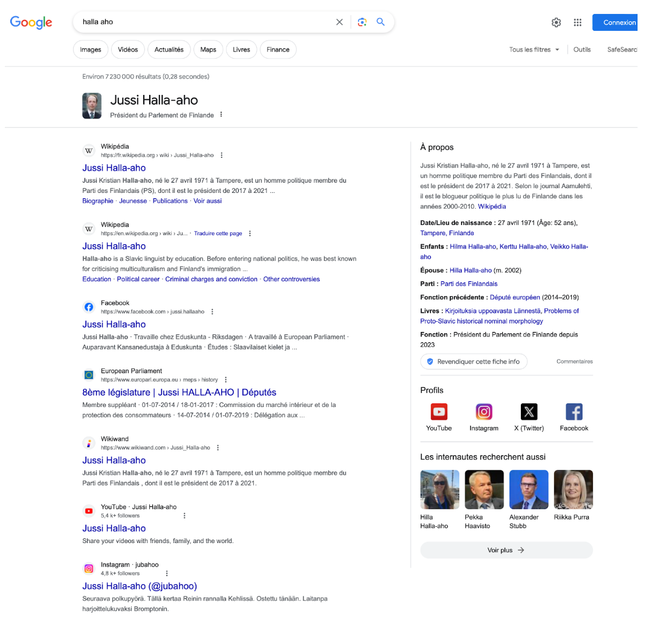Click the Instagram favicon in search results
The width and height of the screenshot is (672, 632).
(x=89, y=568)
